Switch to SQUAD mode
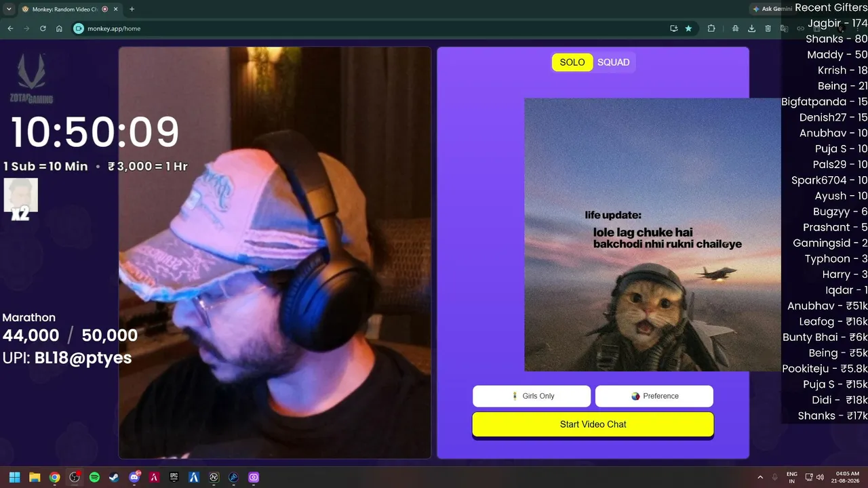The width and height of the screenshot is (868, 488). pos(614,62)
